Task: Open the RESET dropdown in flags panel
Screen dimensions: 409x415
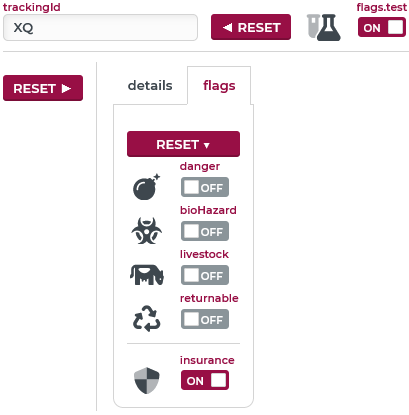Action: [183, 144]
